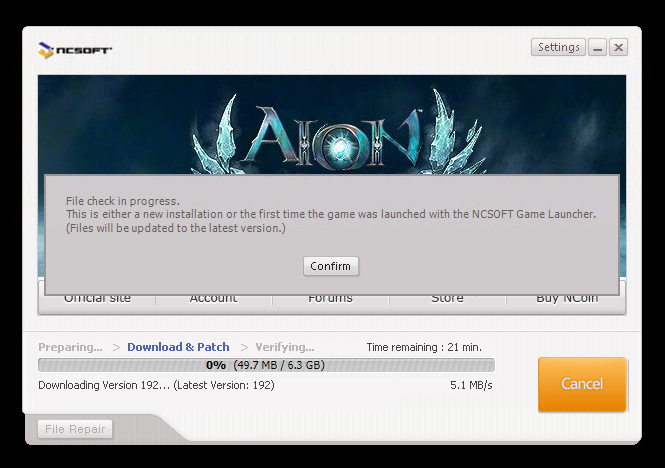665x468 pixels.
Task: Click the Downloading Version 192 status text
Action: [x=156, y=385]
